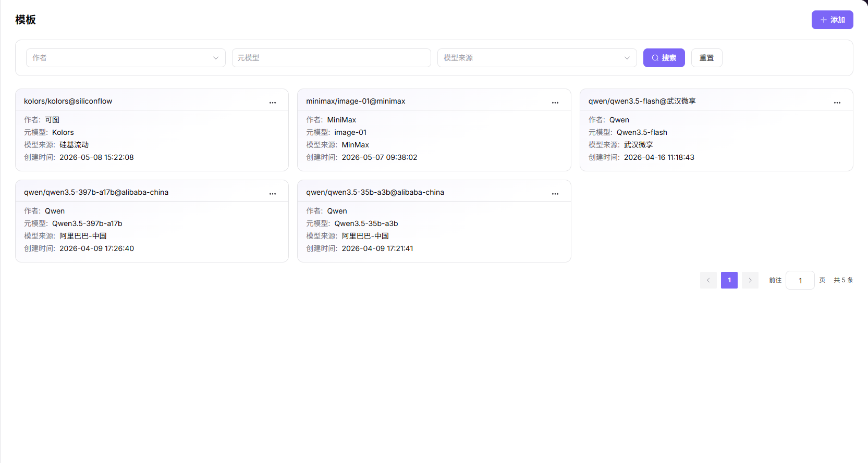Click meta-model value Qwen3.5-flash
Image resolution: width=868 pixels, height=463 pixels.
tap(642, 132)
